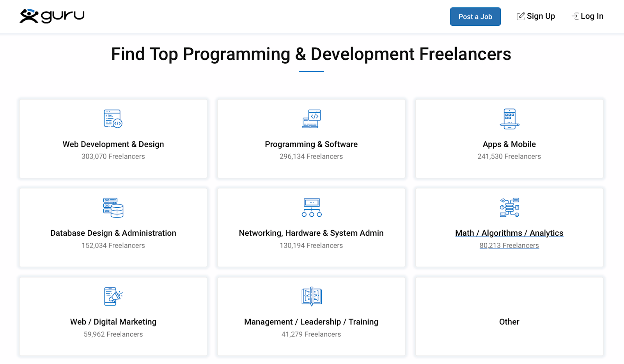Image resolution: width=624 pixels, height=364 pixels.
Task: Click 303,070 Freelancers count text
Action: 113,156
